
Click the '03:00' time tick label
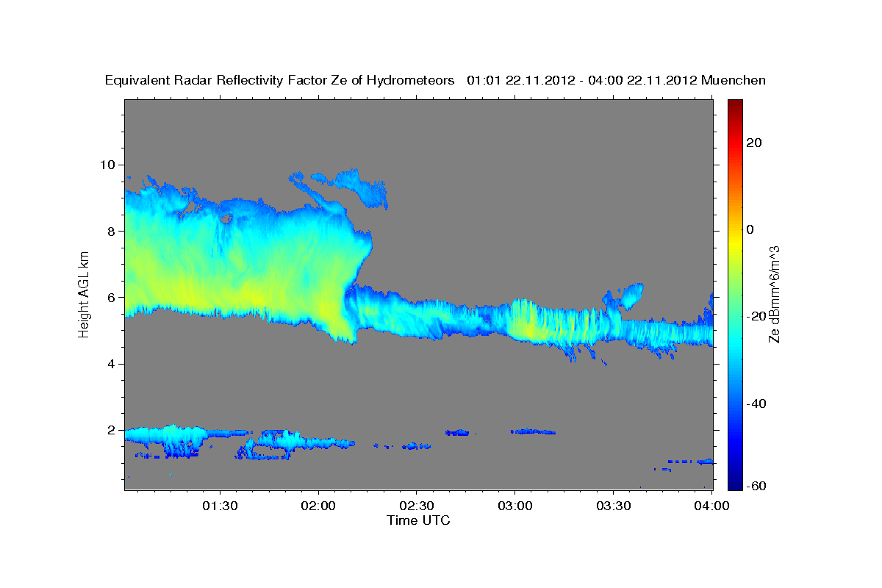point(514,506)
